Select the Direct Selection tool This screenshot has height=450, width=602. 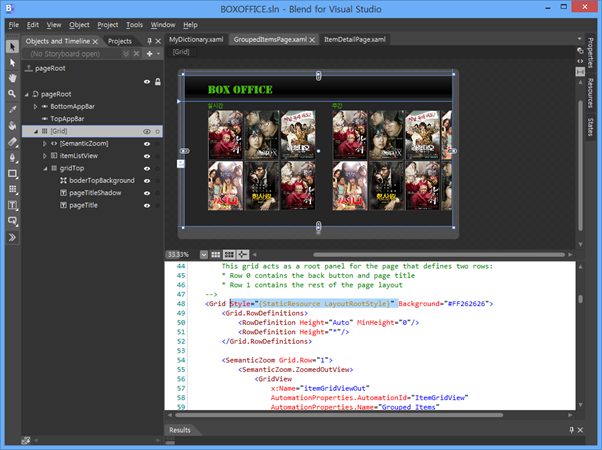point(11,62)
